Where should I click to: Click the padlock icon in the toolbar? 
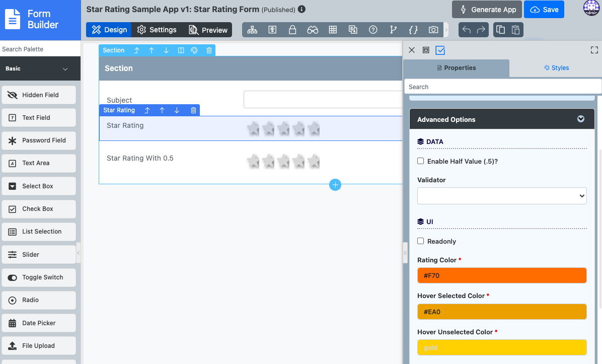[292, 30]
